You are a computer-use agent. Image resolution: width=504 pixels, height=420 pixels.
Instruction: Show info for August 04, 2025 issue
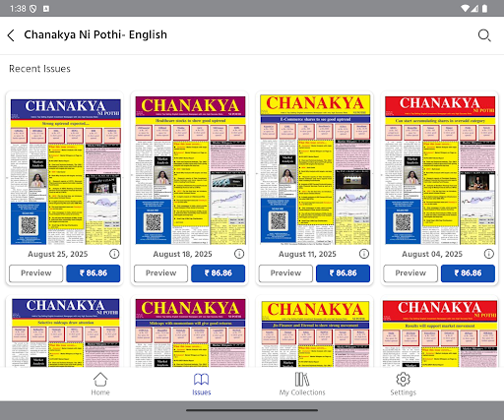click(x=489, y=254)
